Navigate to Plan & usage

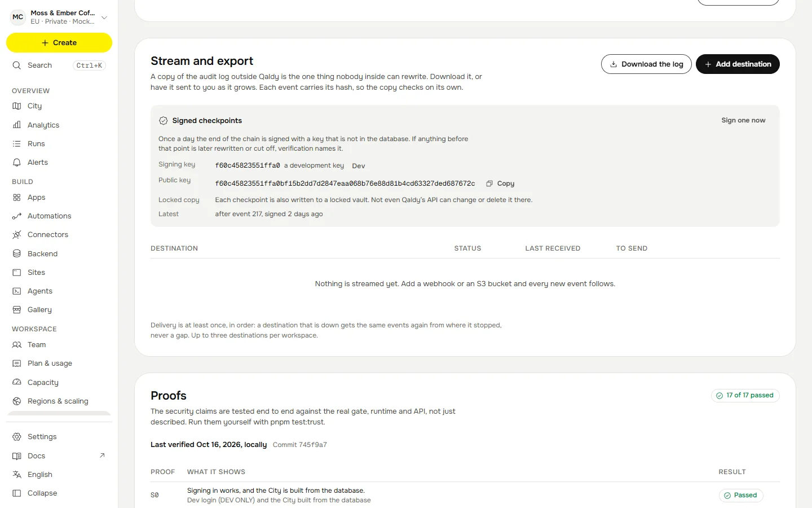(x=59, y=364)
